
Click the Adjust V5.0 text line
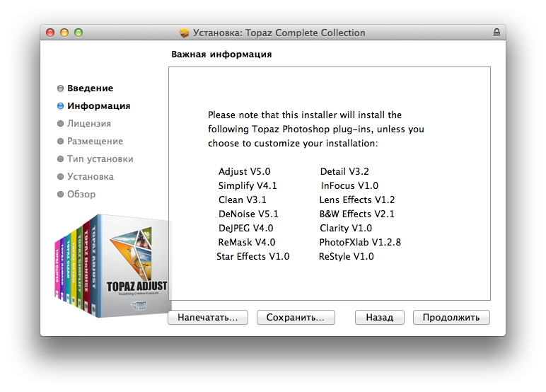[245, 171]
